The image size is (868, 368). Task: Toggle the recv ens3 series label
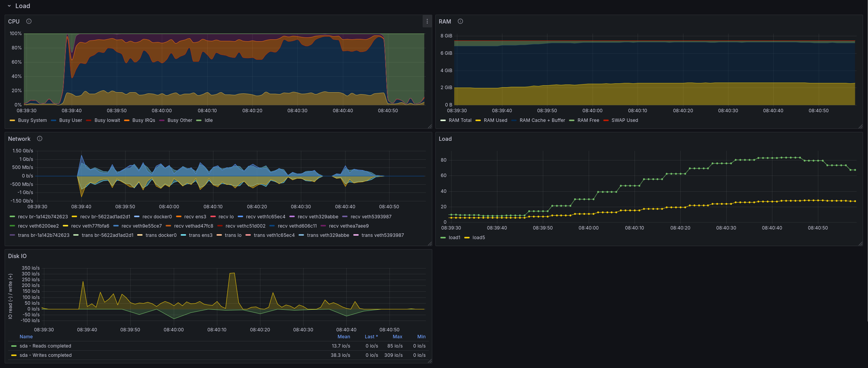195,217
